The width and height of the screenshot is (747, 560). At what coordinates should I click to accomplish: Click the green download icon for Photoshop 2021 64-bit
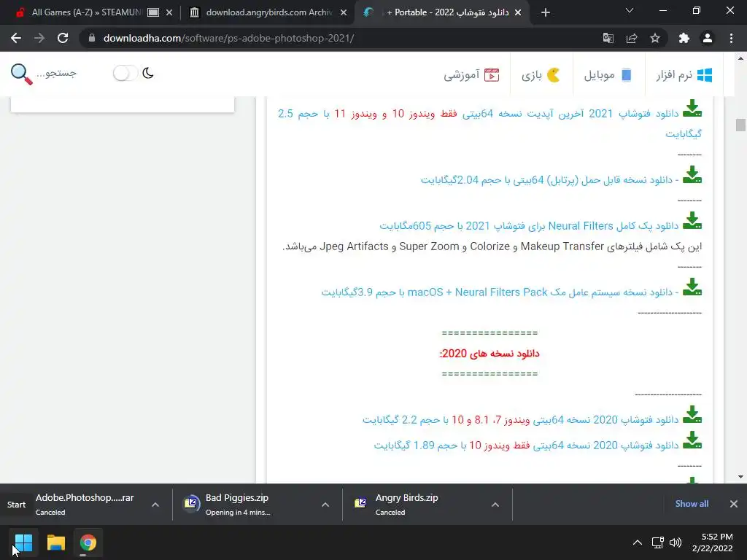[x=692, y=109]
